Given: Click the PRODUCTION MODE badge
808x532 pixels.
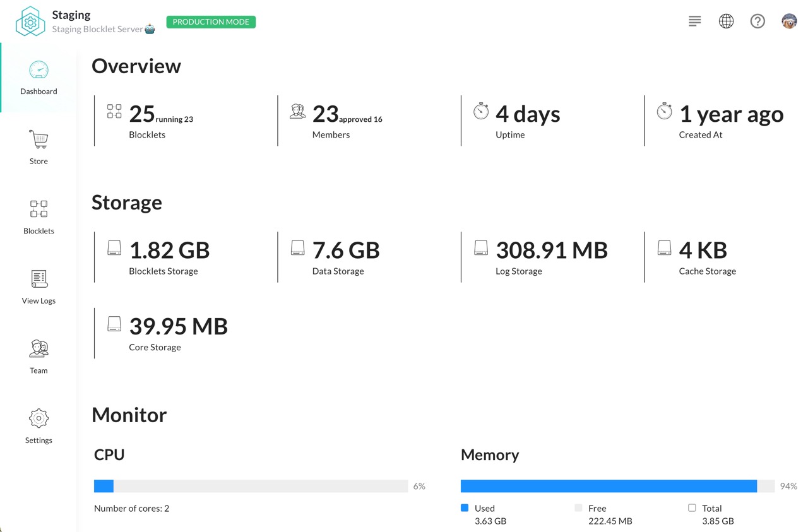Looking at the screenshot, I should pos(211,22).
